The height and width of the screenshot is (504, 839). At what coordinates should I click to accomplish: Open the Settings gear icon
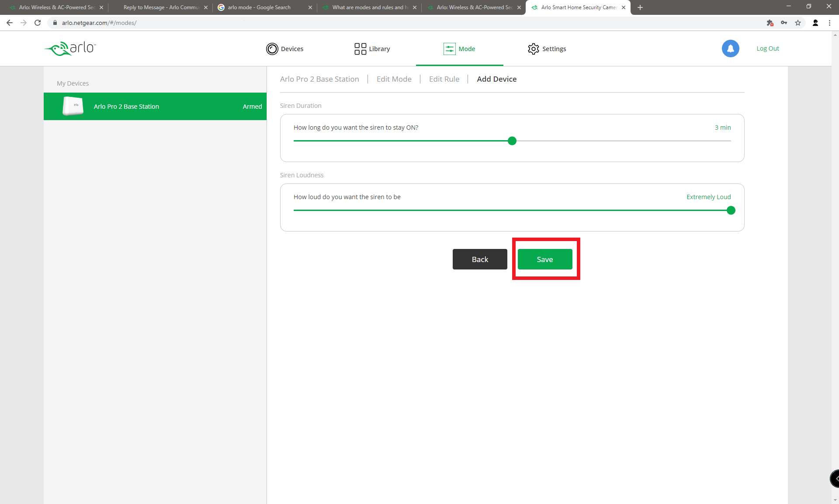pyautogui.click(x=533, y=49)
